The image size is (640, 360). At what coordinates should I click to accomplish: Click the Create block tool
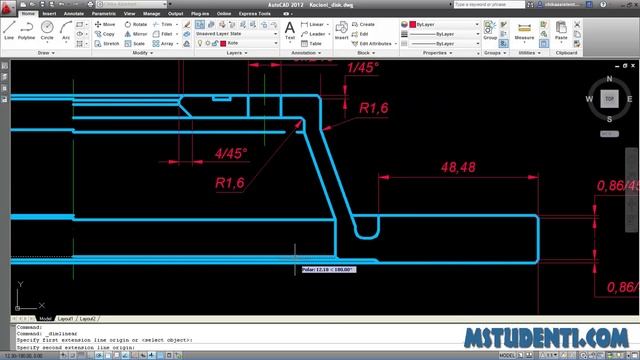pos(363,24)
